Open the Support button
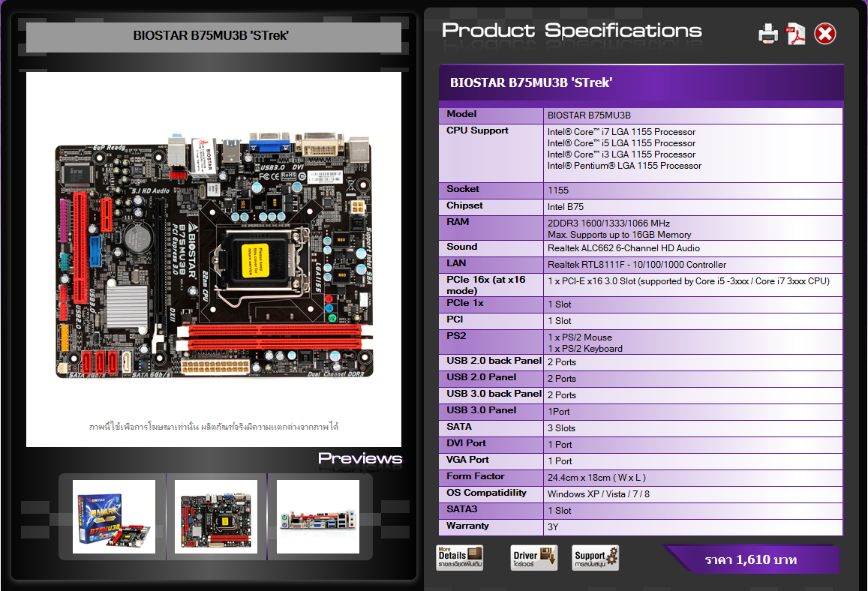 [x=596, y=558]
